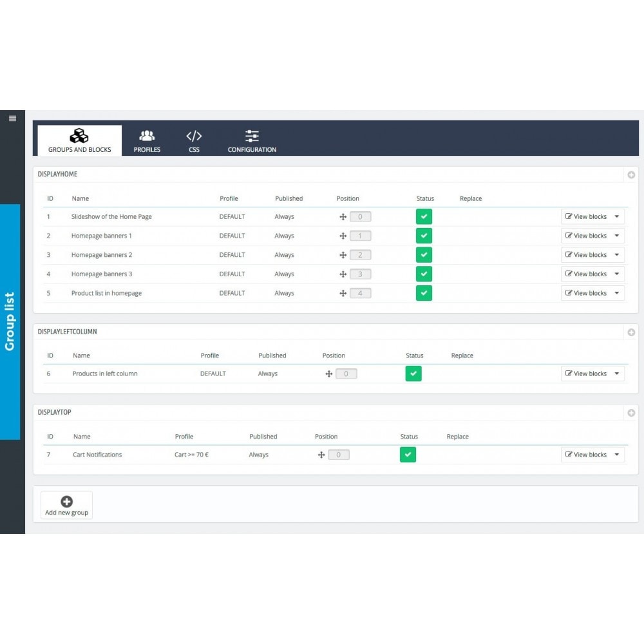Toggle status of Product list in homepage
Screen dimensions: 644x644
(x=424, y=293)
